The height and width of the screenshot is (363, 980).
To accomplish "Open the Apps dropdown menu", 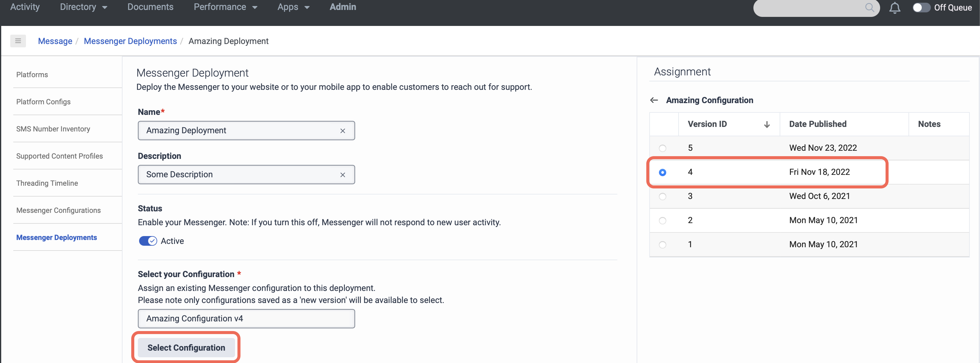I will point(293,7).
